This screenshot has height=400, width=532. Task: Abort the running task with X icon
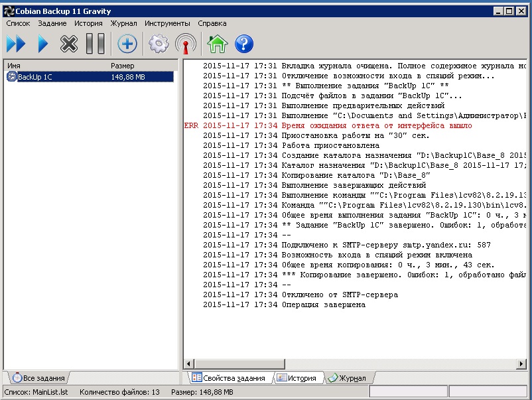pyautogui.click(x=69, y=44)
